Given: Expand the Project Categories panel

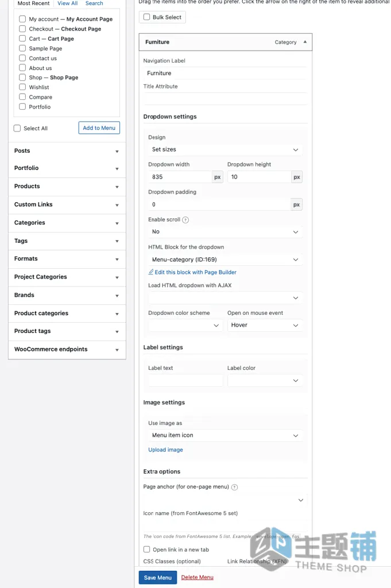Looking at the screenshot, I should 67,277.
